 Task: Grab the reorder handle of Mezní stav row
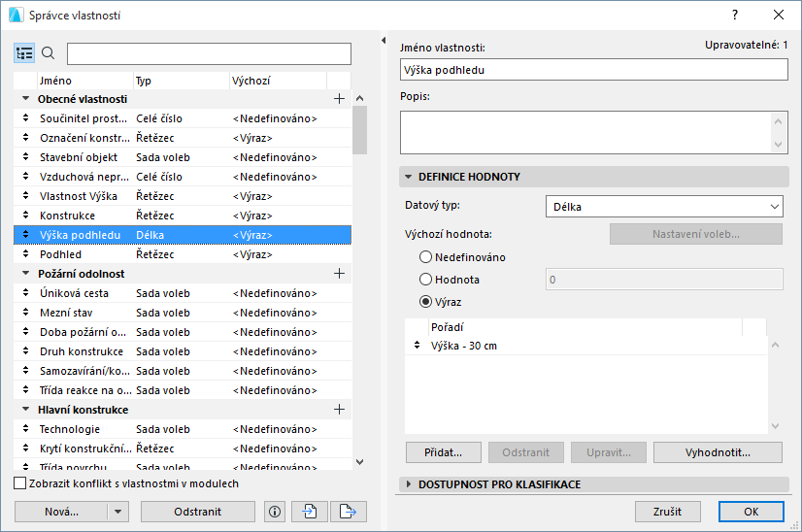[25, 313]
